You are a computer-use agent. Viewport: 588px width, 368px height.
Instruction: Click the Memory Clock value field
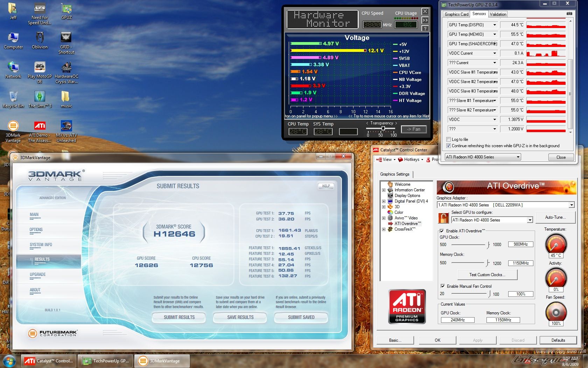520,263
